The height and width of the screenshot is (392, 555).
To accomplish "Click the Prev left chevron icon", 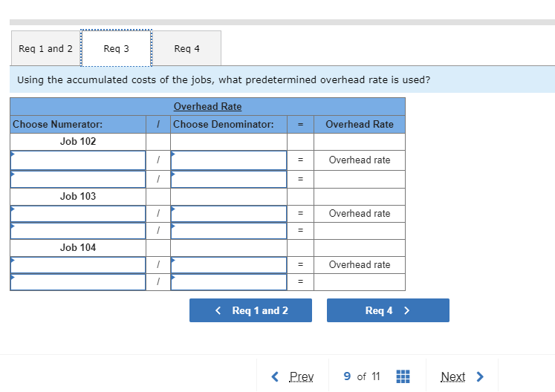I will [275, 376].
